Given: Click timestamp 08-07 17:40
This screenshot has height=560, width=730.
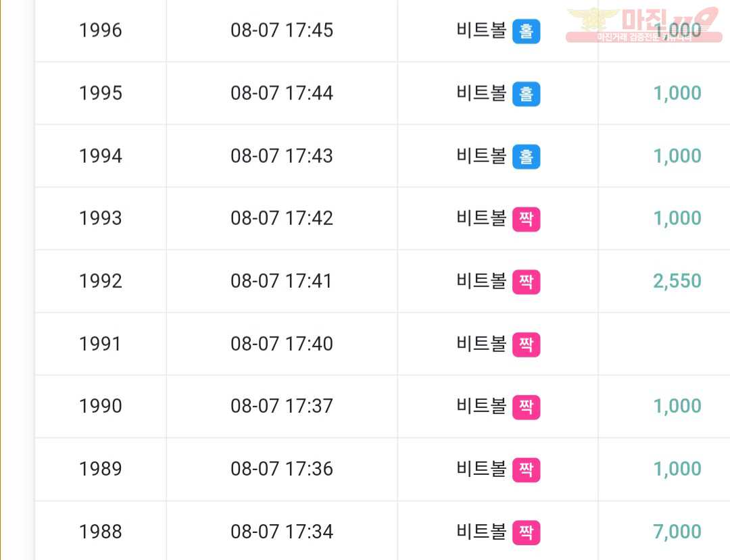Looking at the screenshot, I should [282, 344].
